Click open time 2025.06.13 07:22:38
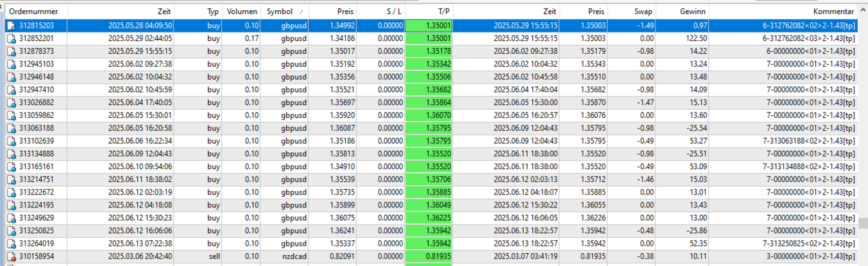Viewport: 868px width, 266px height. coord(140,243)
